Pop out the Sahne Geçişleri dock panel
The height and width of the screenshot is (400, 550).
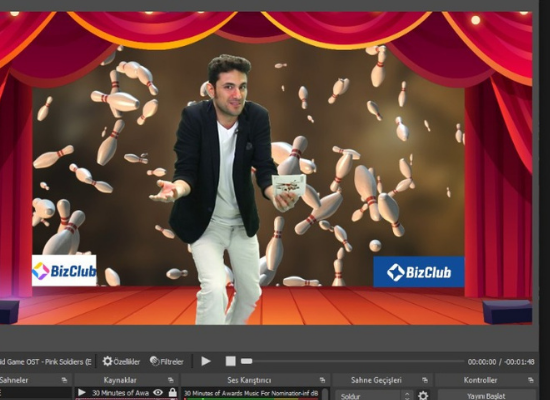tap(425, 380)
